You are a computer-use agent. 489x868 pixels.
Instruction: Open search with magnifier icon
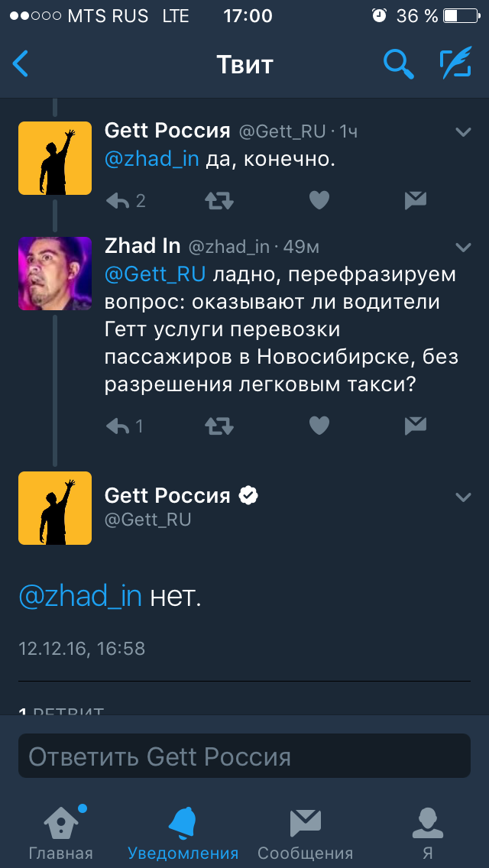point(398,64)
